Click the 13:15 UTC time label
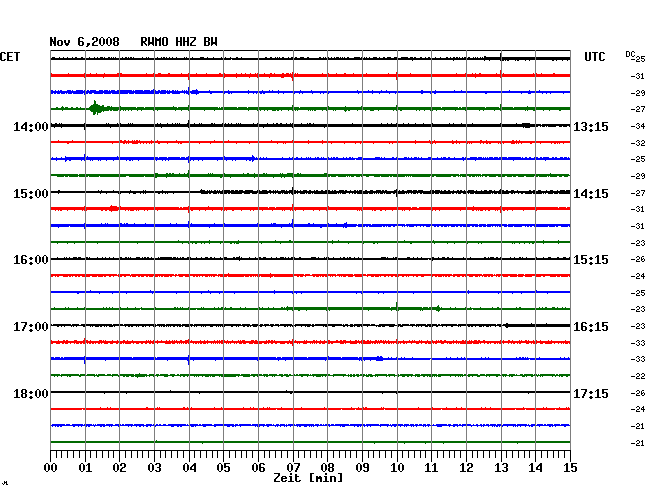 (x=591, y=127)
